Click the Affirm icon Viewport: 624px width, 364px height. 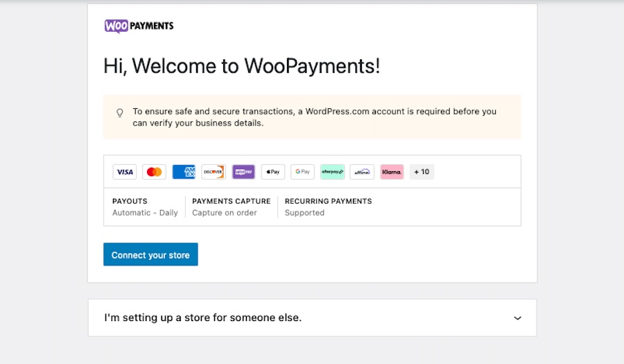click(x=362, y=172)
